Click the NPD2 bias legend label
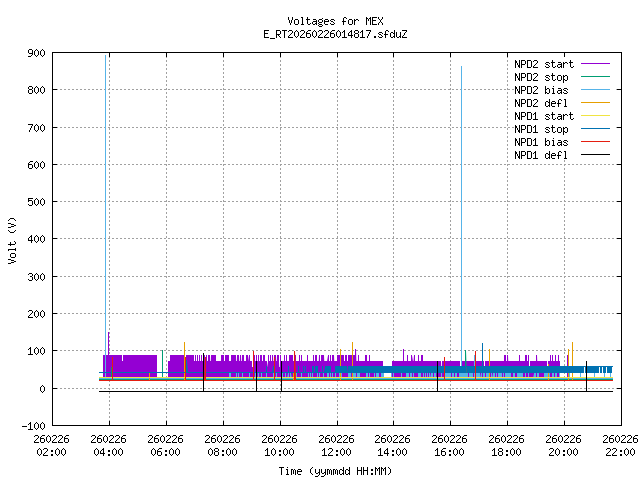Image resolution: width=640 pixels, height=480 pixels. click(x=541, y=90)
